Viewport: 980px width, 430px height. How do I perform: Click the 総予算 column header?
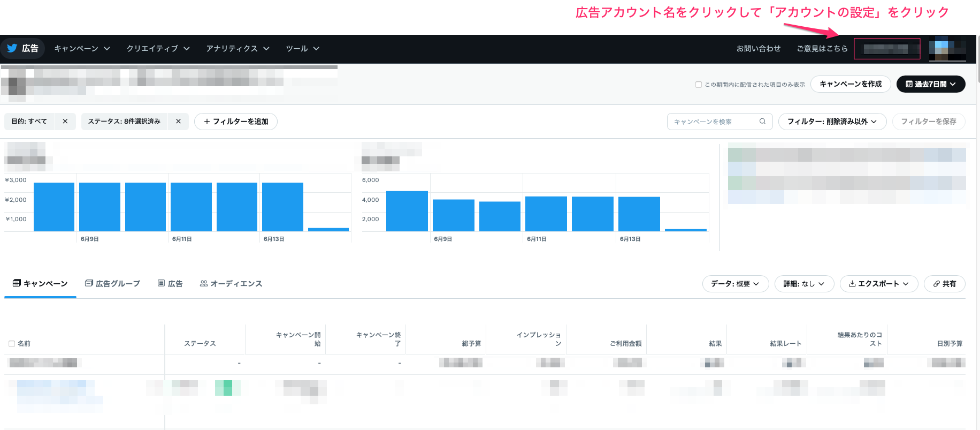[471, 344]
